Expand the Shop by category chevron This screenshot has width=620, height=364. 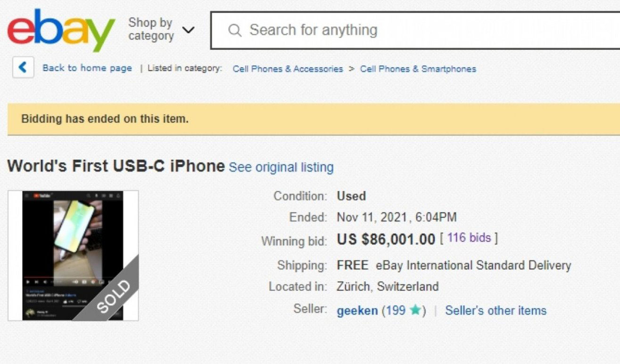pyautogui.click(x=188, y=30)
